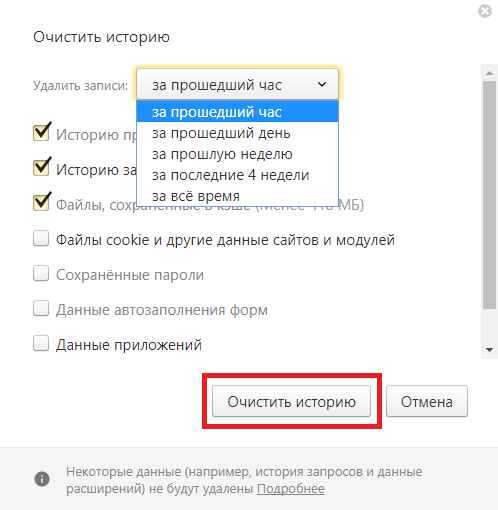Click the info icon near the notice
The width and height of the screenshot is (498, 510).
click(x=42, y=479)
